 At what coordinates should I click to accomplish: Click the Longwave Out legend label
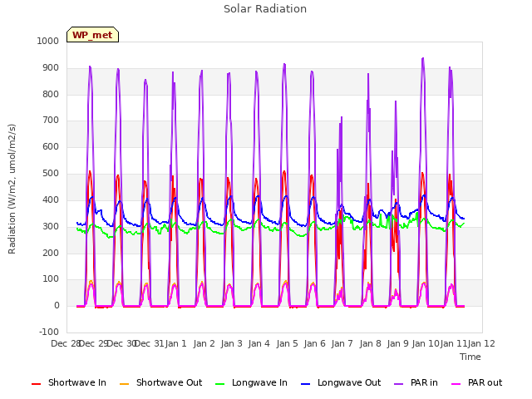349,382
